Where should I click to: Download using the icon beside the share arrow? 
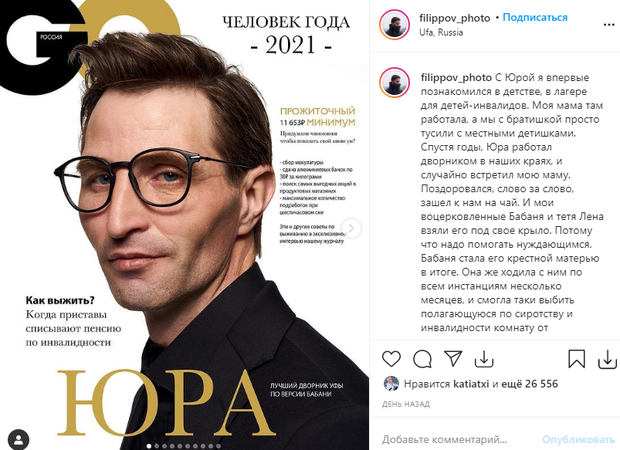pyautogui.click(x=484, y=359)
